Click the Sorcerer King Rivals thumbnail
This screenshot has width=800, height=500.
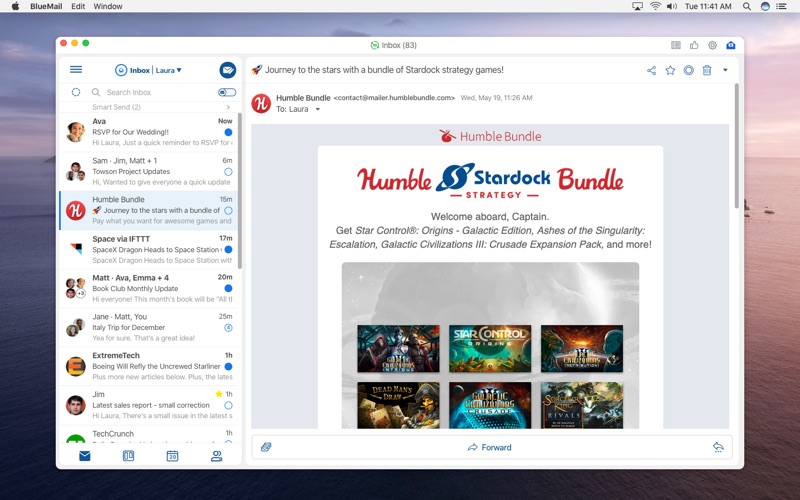(582, 405)
